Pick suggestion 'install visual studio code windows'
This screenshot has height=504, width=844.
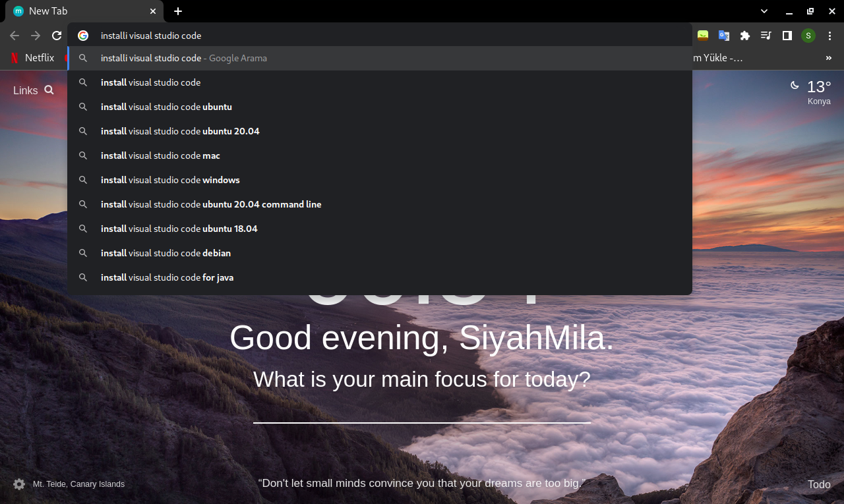coord(380,180)
